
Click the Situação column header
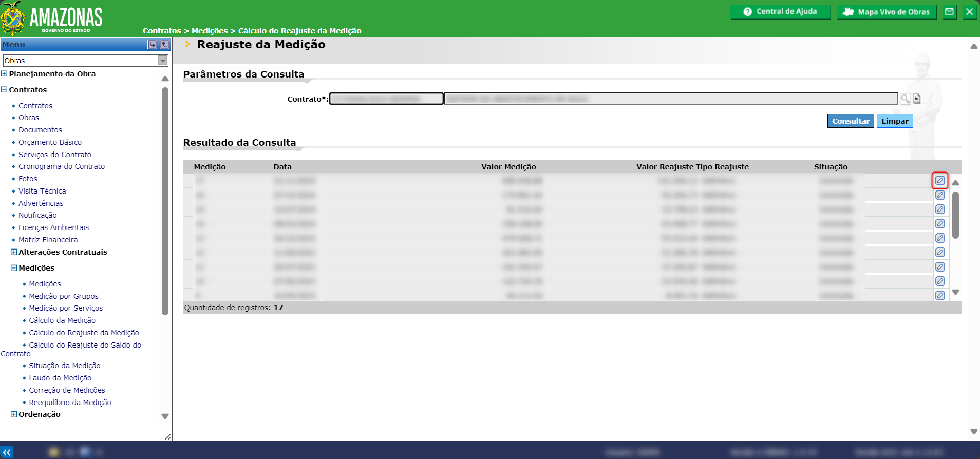(x=831, y=167)
